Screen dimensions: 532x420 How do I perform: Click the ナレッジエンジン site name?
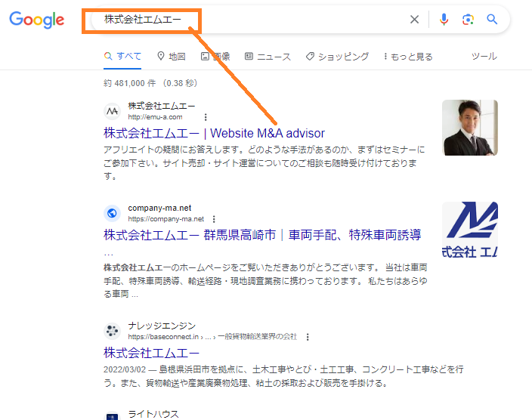162,326
